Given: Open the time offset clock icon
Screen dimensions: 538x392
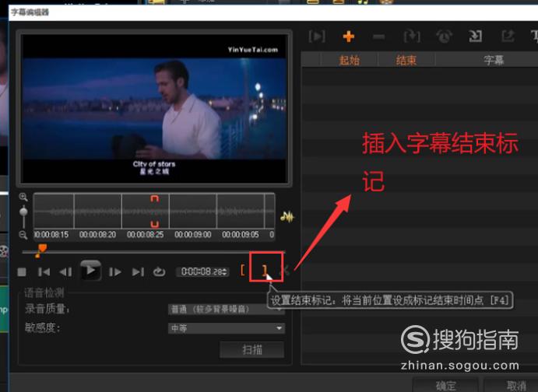Looking at the screenshot, I should pyautogui.click(x=444, y=37).
